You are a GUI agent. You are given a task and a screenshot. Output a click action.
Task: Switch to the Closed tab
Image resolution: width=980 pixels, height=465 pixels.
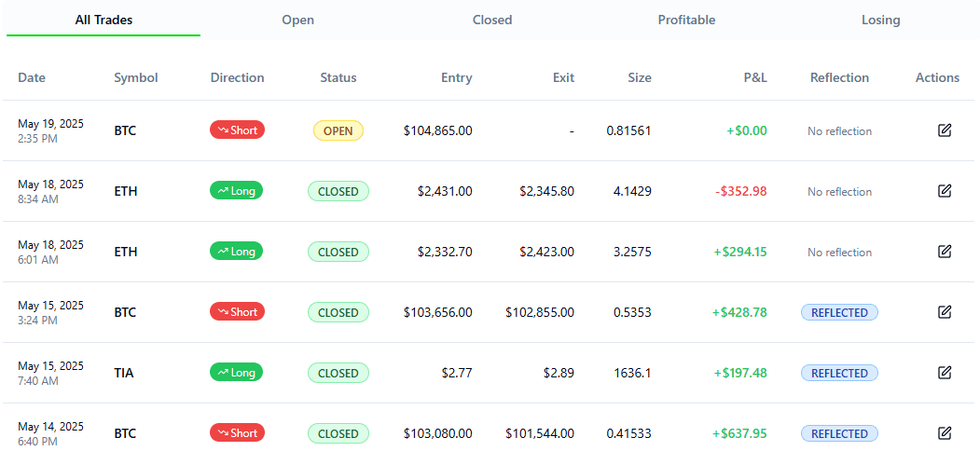pos(492,20)
